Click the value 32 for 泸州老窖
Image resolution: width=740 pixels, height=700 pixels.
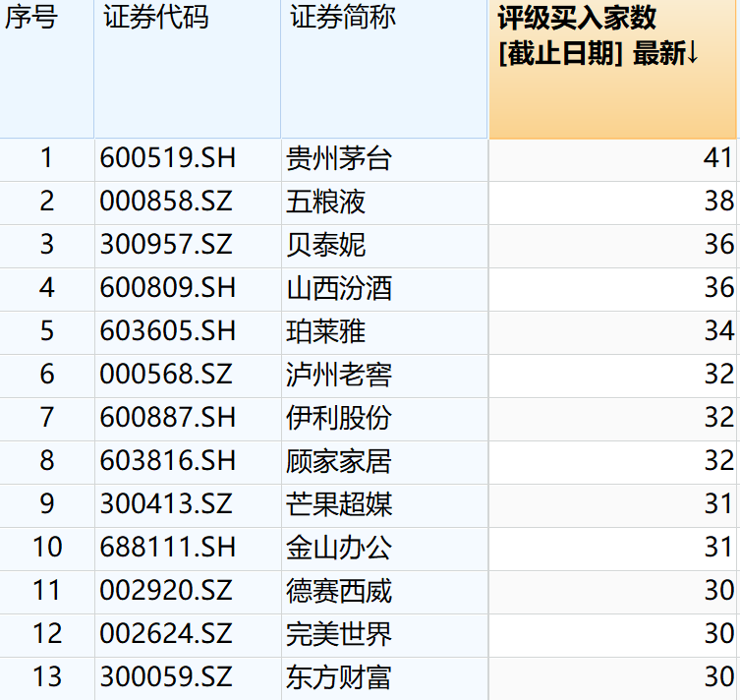[719, 375]
